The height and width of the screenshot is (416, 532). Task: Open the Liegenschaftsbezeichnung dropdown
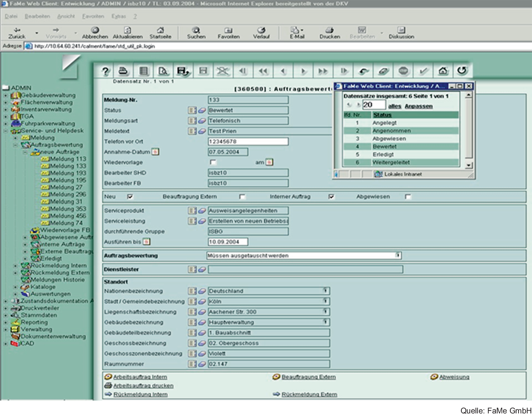click(x=326, y=312)
